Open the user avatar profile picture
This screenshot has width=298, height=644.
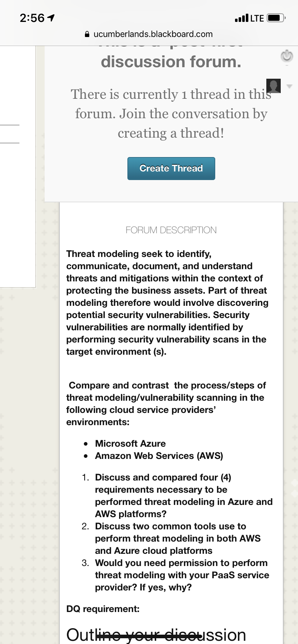click(274, 86)
